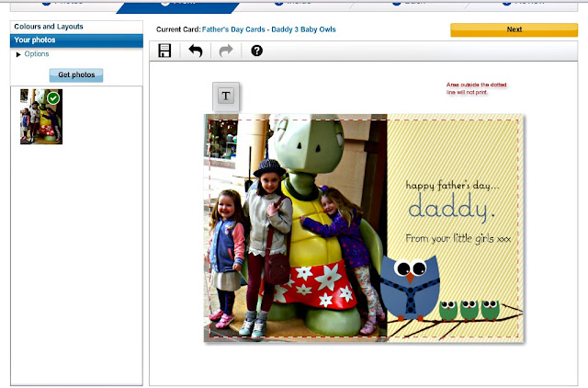Screen dimensions: 588x388
Task: Select the 'daddy.' heading text on card
Action: coord(451,208)
